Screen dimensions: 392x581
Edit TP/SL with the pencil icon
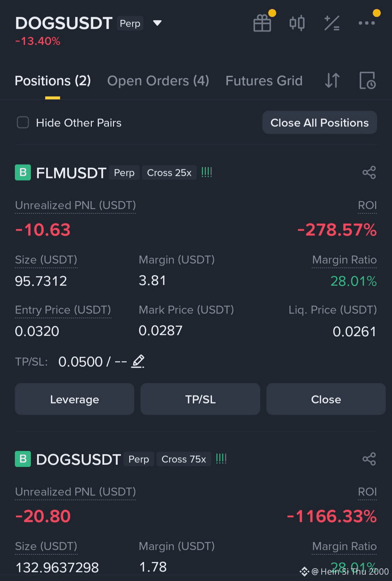[138, 361]
